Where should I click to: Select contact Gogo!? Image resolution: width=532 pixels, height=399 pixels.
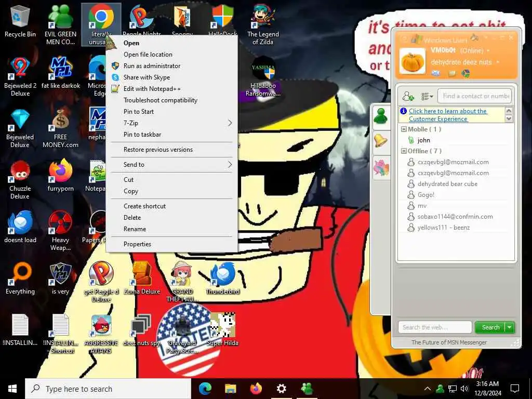[425, 195]
